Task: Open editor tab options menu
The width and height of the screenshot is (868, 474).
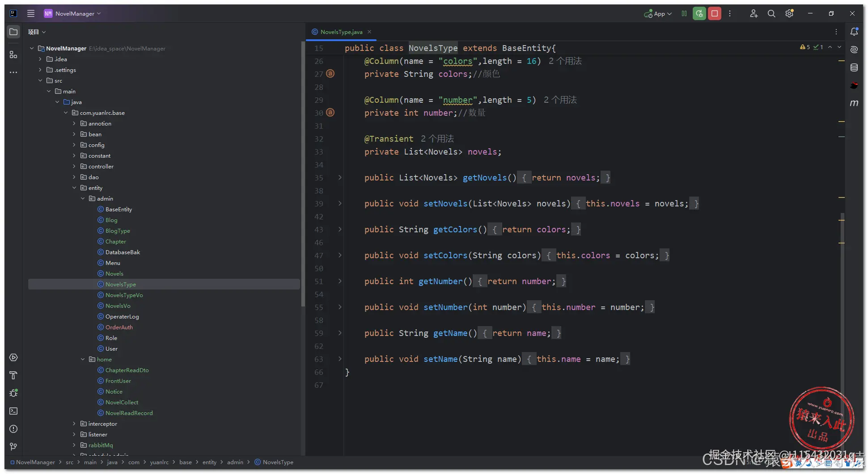Action: pos(836,32)
